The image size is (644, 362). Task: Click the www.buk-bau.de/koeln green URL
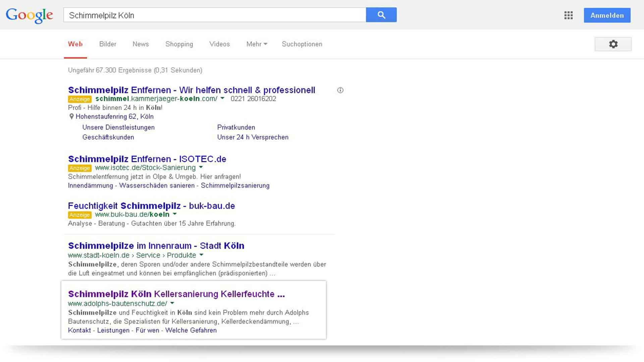[132, 215]
